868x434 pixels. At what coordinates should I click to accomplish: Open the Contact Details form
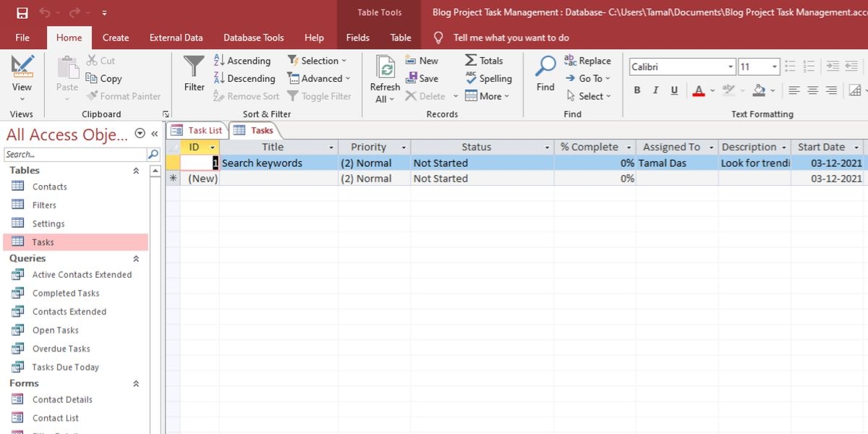point(63,399)
